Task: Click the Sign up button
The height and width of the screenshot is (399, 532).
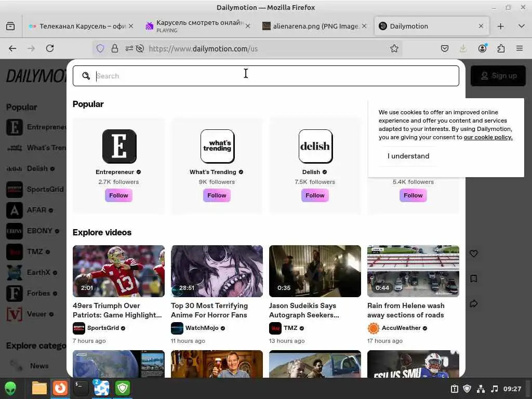Action: [498, 76]
